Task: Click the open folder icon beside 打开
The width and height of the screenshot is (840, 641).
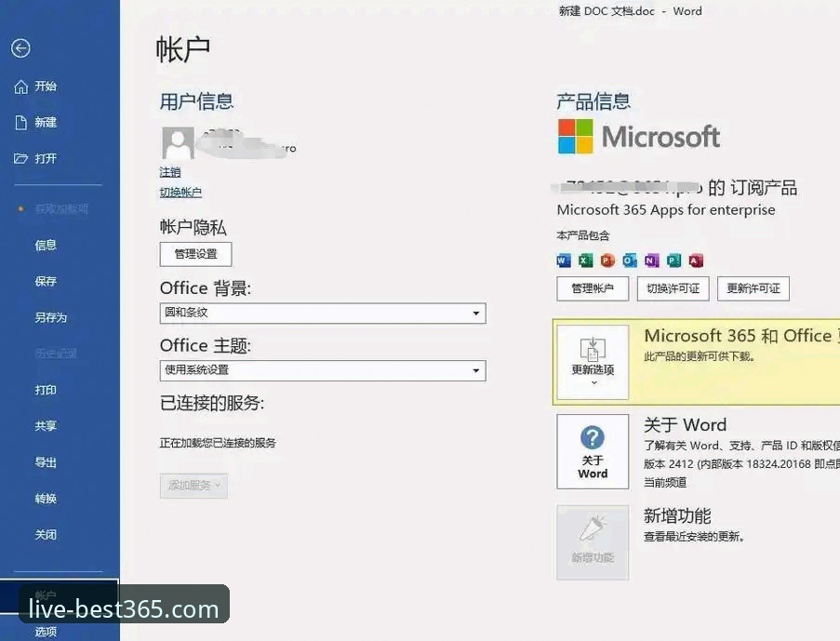Action: (20, 159)
